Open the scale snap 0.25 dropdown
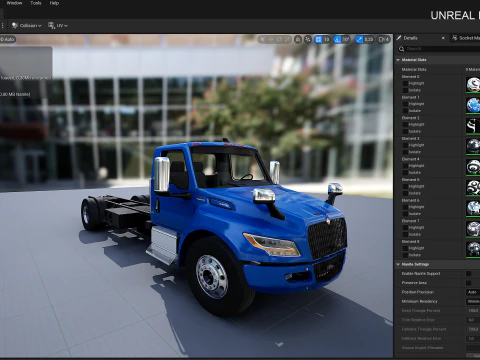The width and height of the screenshot is (480, 360). click(369, 40)
